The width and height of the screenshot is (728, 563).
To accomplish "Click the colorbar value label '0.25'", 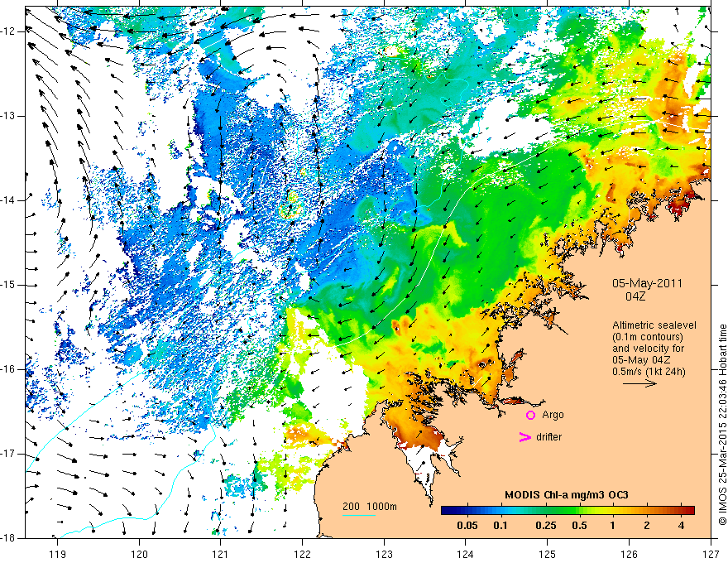I will (545, 526).
